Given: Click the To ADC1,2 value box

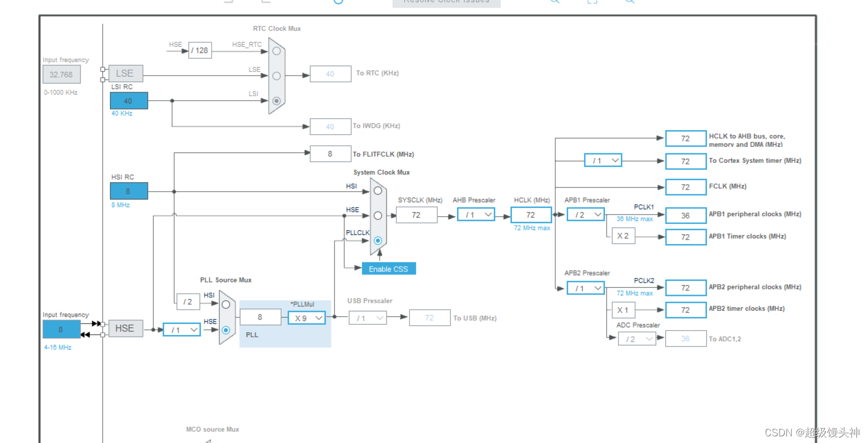Looking at the screenshot, I should pos(686,339).
